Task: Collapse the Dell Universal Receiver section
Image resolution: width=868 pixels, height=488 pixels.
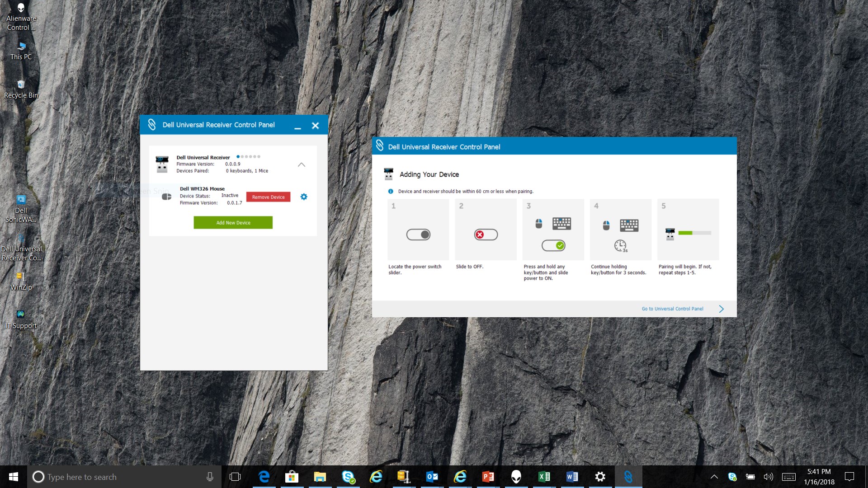Action: click(302, 164)
